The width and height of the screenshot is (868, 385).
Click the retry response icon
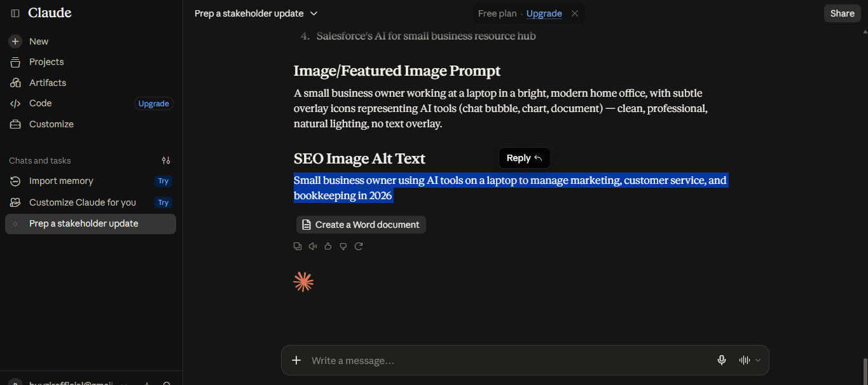pos(359,246)
